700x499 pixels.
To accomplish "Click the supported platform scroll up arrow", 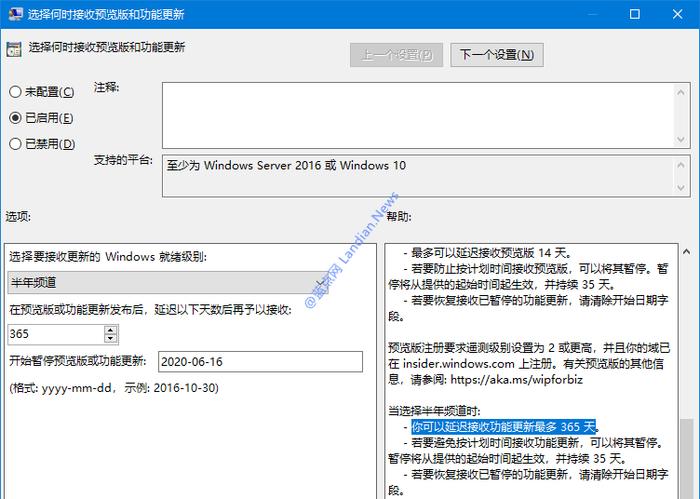I will [x=680, y=165].
